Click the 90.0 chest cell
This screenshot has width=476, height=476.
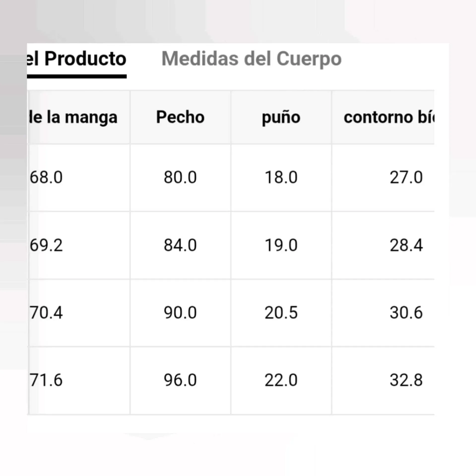(180, 313)
